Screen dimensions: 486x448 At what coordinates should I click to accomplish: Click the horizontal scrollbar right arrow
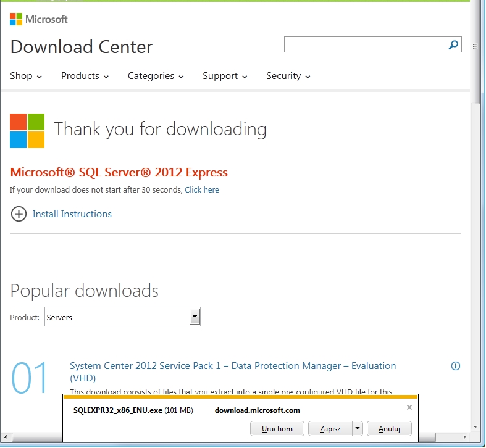464,437
